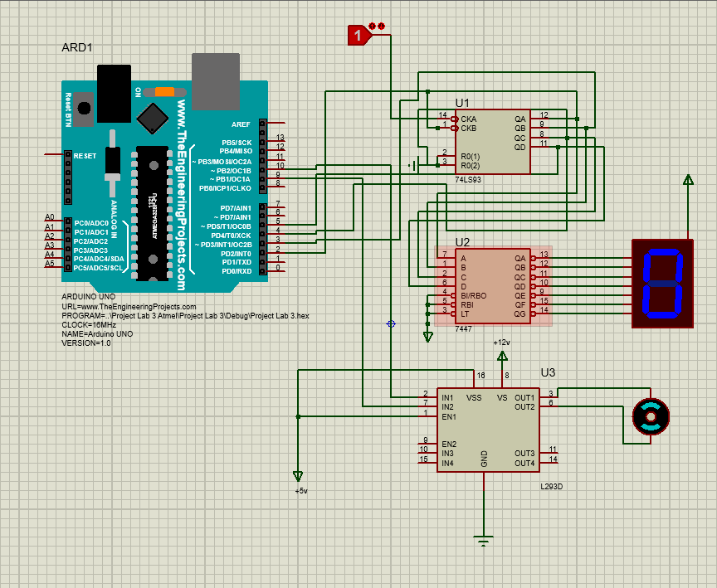Click the ground symbol left of U1 R0 pins

click(x=413, y=165)
